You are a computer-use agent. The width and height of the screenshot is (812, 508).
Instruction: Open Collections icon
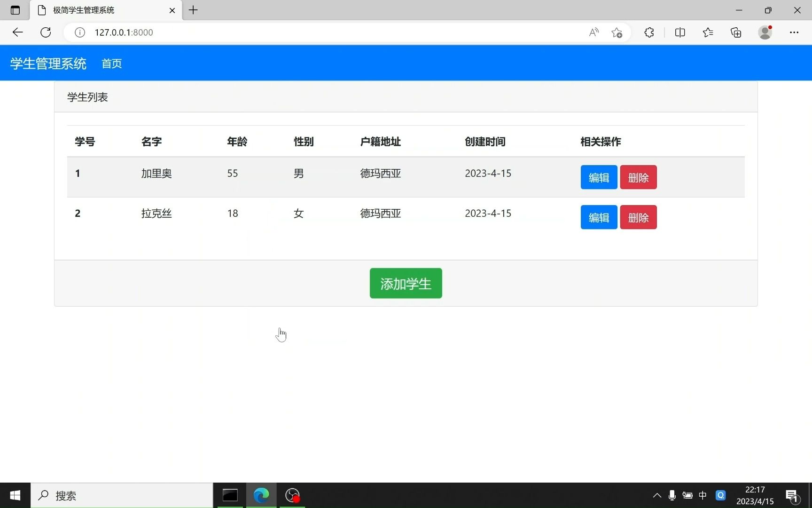point(736,32)
